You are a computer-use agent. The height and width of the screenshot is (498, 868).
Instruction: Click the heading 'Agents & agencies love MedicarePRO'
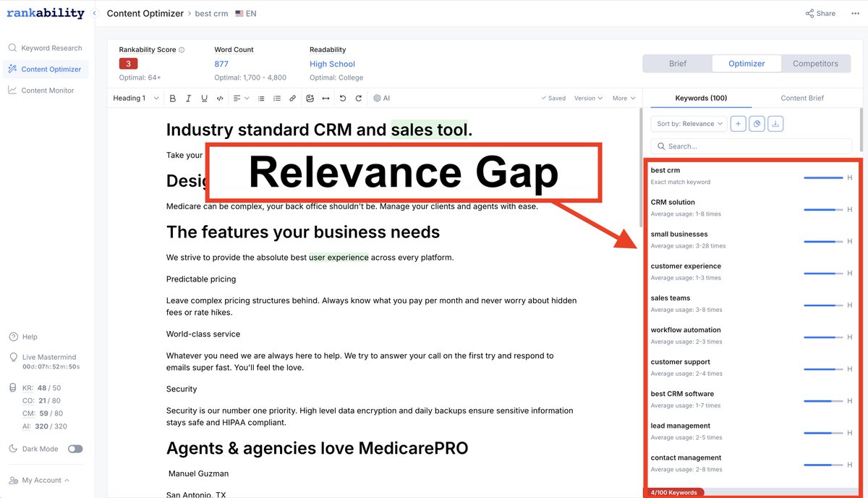click(317, 448)
